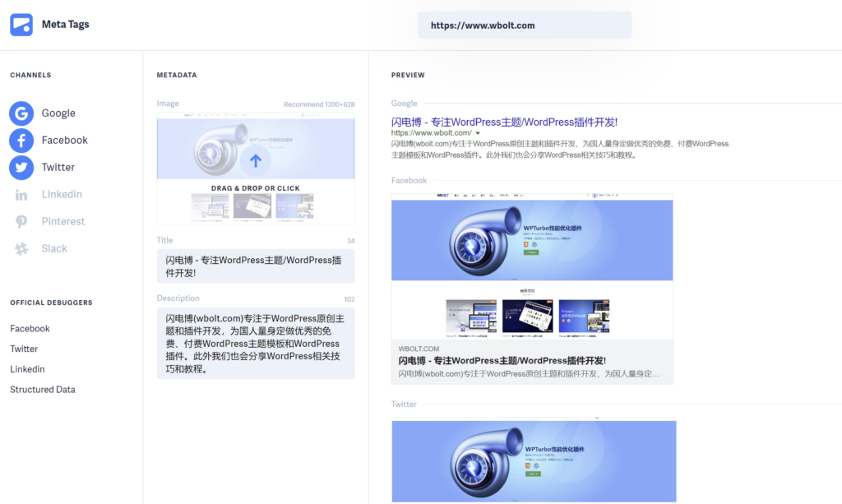The height and width of the screenshot is (504, 842).
Task: Click the Meta Tags logo icon
Action: [x=21, y=25]
